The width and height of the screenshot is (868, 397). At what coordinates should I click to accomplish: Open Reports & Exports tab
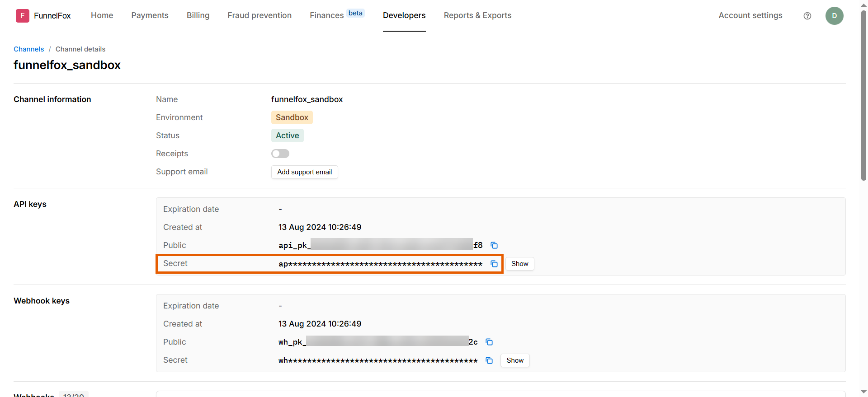(478, 15)
